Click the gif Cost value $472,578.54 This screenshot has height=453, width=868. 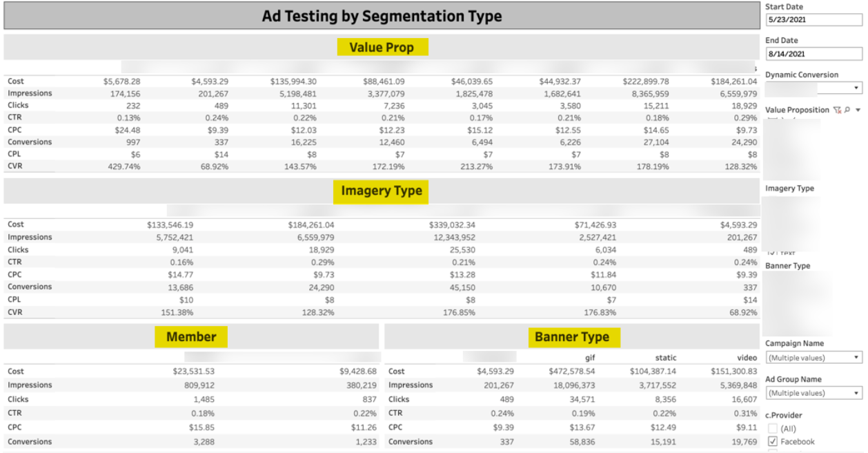click(570, 372)
